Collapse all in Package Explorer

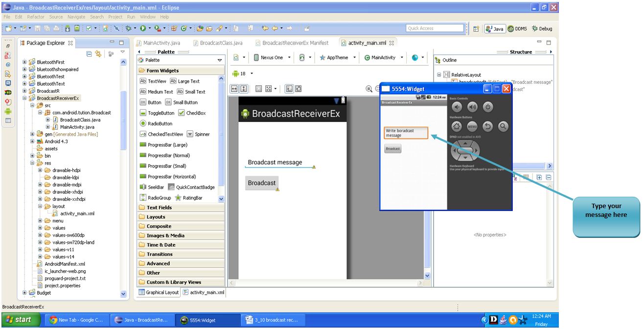[89, 54]
